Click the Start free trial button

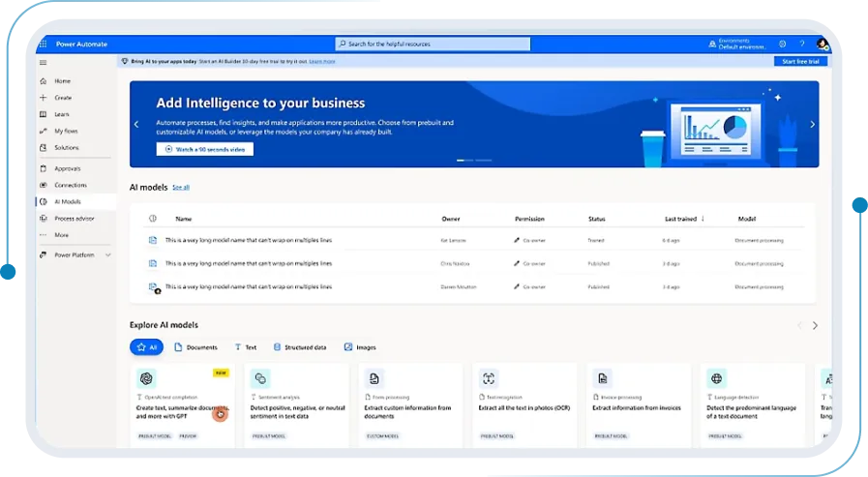800,61
